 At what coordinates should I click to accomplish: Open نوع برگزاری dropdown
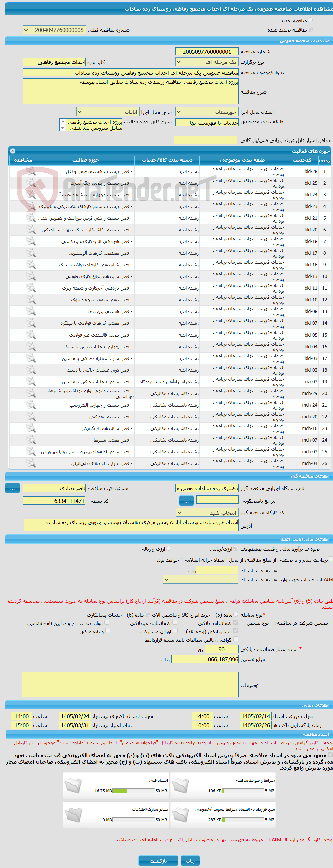pyautogui.click(x=207, y=62)
